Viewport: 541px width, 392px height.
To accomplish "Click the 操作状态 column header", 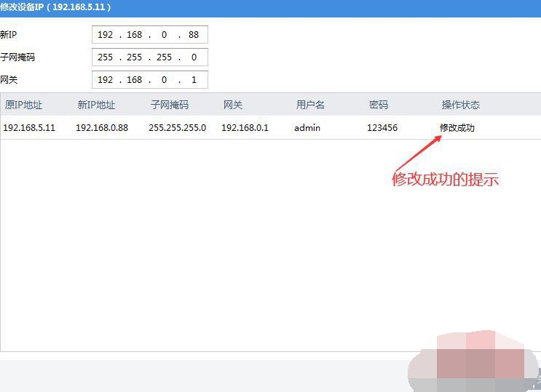I will click(x=461, y=105).
